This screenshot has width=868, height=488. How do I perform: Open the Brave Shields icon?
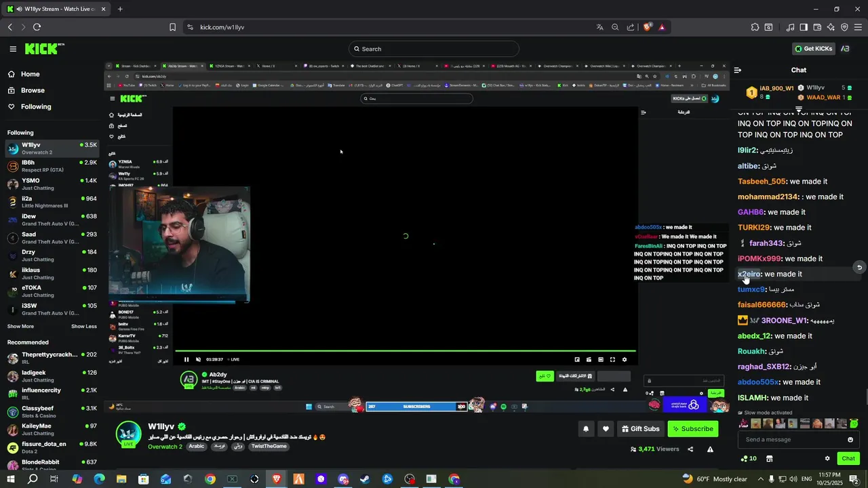coord(648,27)
